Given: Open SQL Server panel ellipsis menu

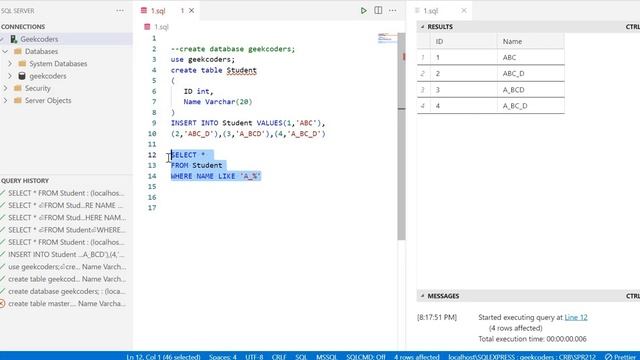Looking at the screenshot, I should [120, 11].
